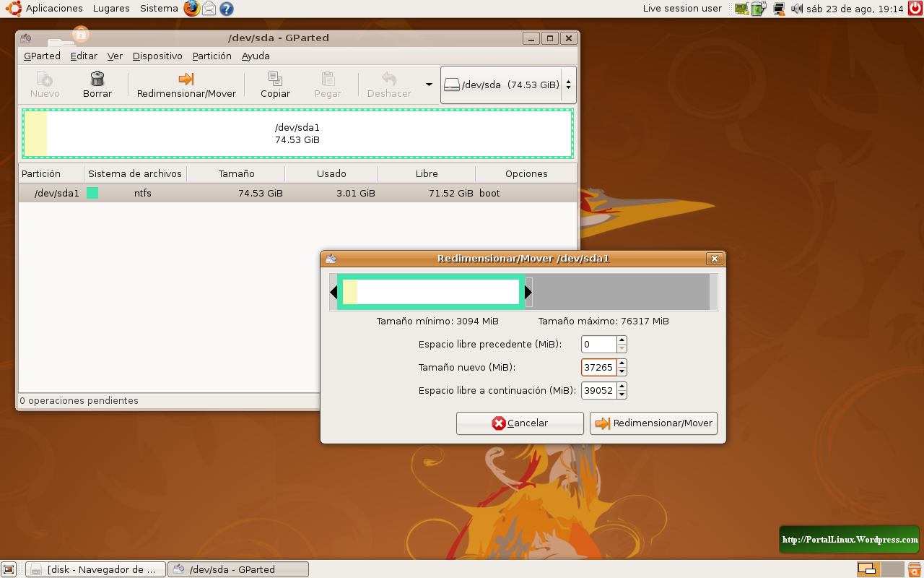Open the help question mark icon
This screenshot has width=924, height=578.
pyautogui.click(x=227, y=9)
